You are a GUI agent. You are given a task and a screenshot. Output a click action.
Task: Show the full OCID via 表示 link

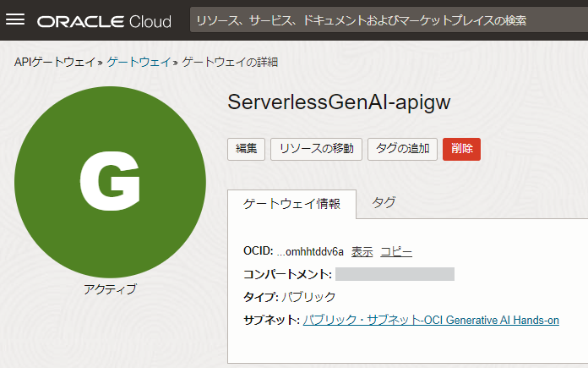[x=362, y=251]
